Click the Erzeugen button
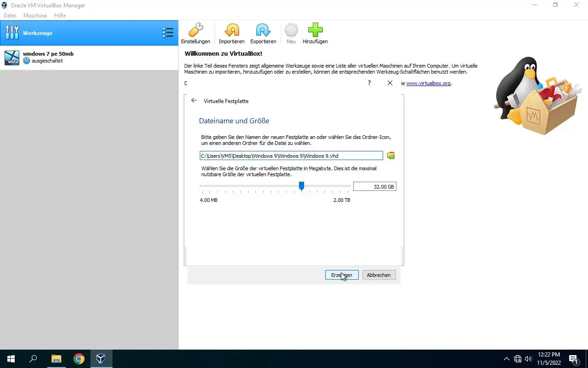588x368 pixels. point(342,275)
